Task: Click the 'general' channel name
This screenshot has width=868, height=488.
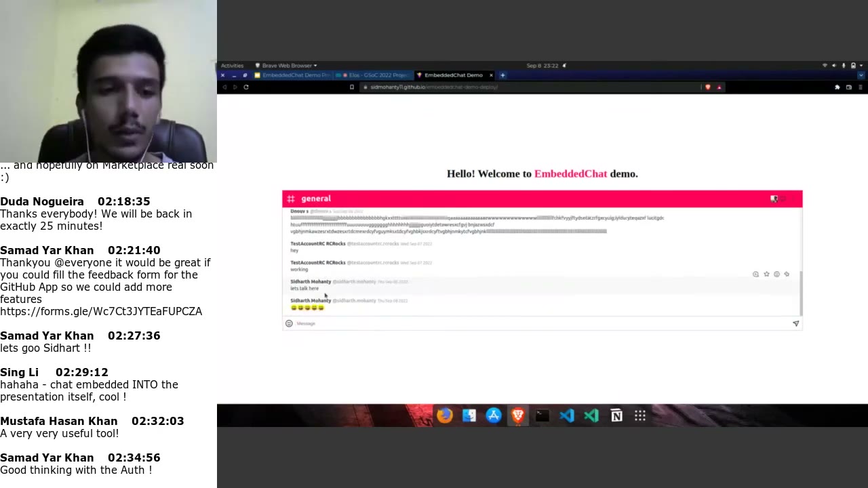Action: coord(316,199)
